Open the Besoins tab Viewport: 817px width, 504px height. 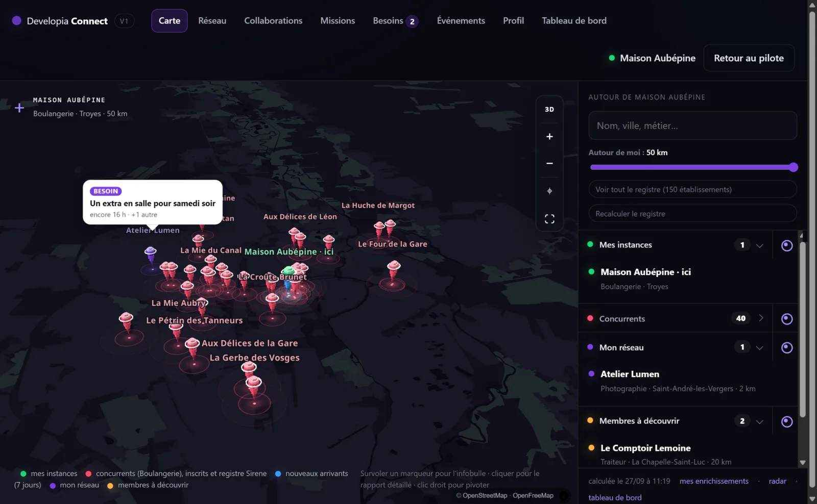[x=396, y=21]
